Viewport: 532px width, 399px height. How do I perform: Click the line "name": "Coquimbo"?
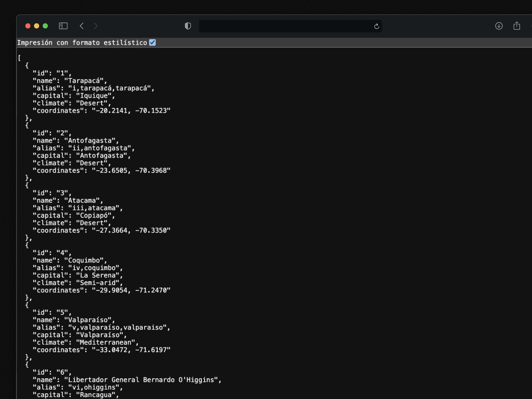[70, 260]
